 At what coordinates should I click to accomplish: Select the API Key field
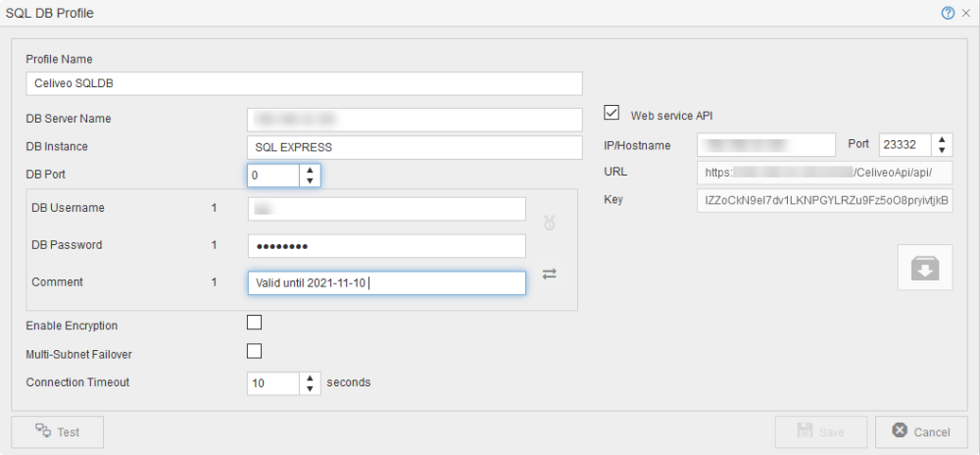(x=824, y=200)
